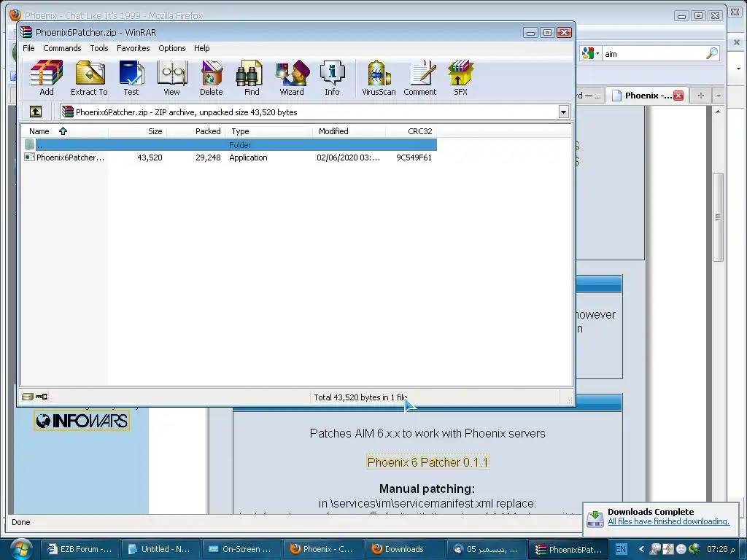Click the 9C549F61 CRC32 value
Screen dimensions: 747x560
pyautogui.click(x=414, y=157)
